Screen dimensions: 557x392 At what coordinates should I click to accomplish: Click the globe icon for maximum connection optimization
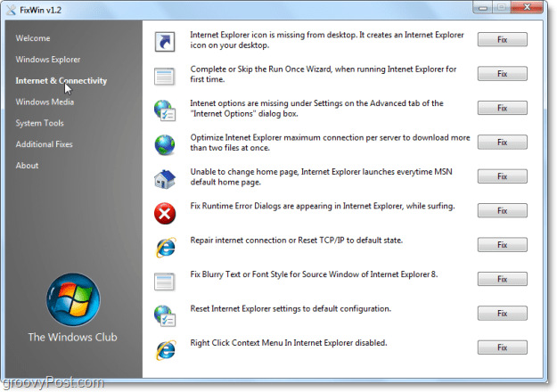click(x=165, y=144)
